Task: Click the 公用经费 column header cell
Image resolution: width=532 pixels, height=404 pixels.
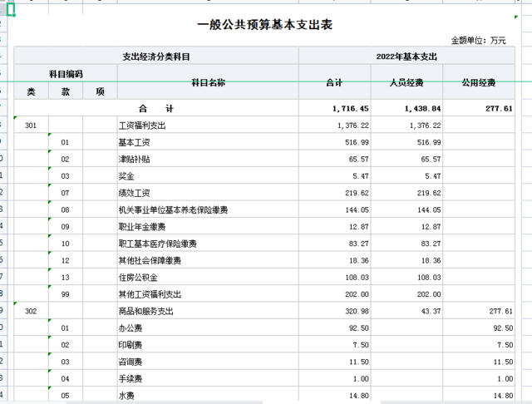Action: 479,83
